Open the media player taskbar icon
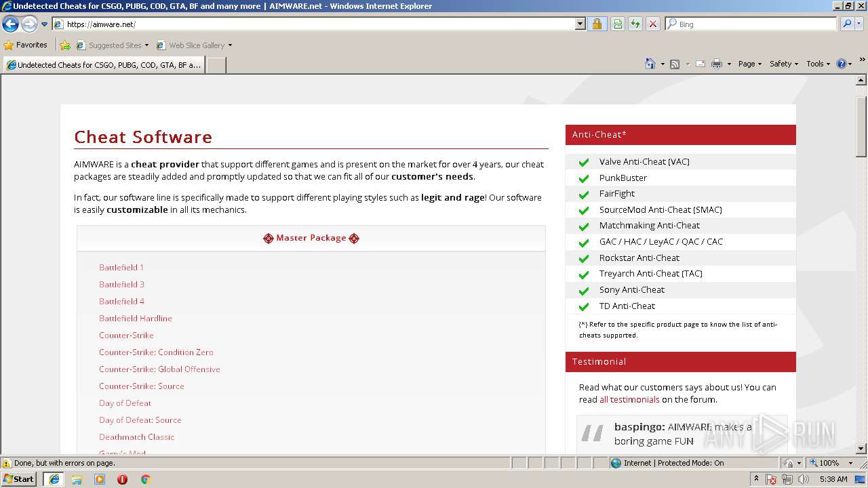The width and height of the screenshot is (868, 488). (100, 479)
